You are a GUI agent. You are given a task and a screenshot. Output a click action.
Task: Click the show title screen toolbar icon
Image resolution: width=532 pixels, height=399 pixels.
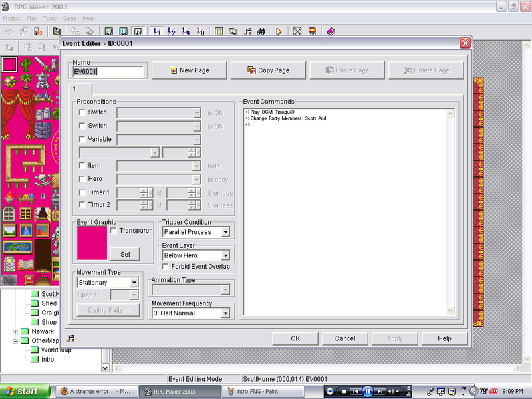312,31
